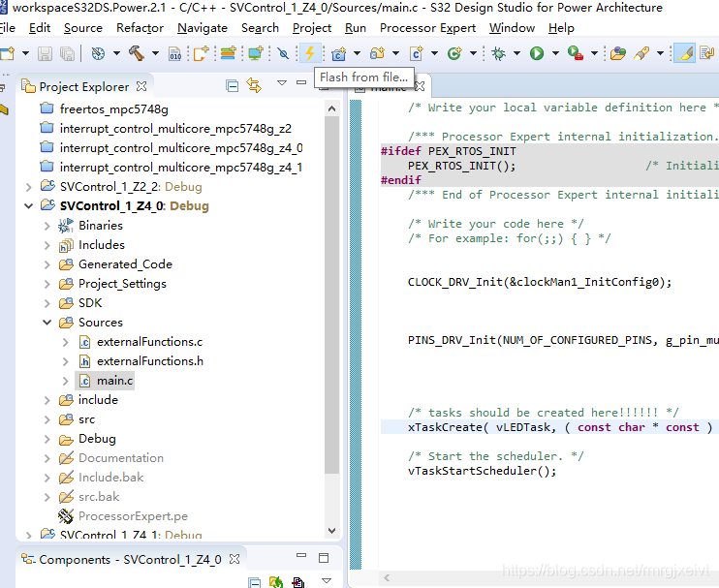
Task: Toggle Link with Editor arrows icon
Action: (x=254, y=85)
